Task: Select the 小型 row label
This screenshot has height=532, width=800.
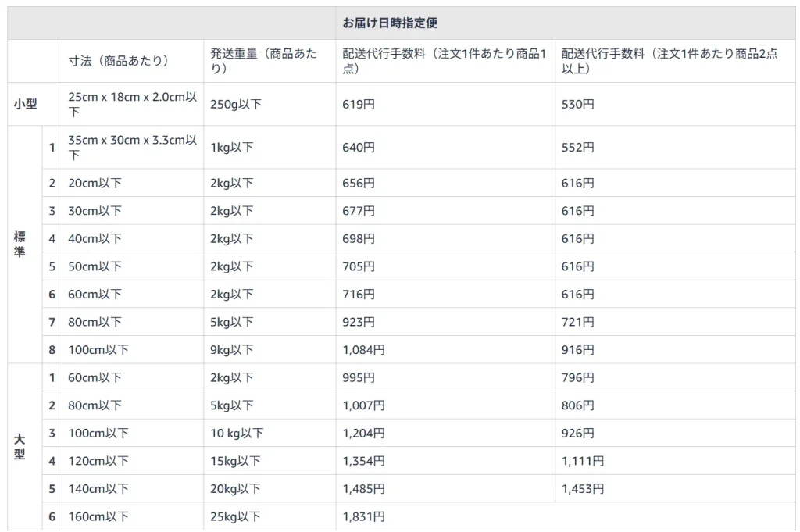Action: pos(20,103)
